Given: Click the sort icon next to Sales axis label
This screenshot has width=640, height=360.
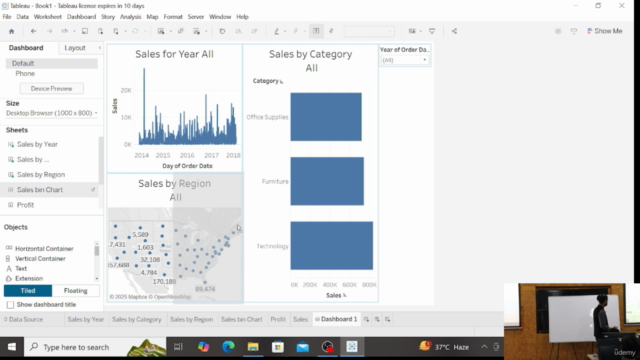Looking at the screenshot, I should [345, 295].
